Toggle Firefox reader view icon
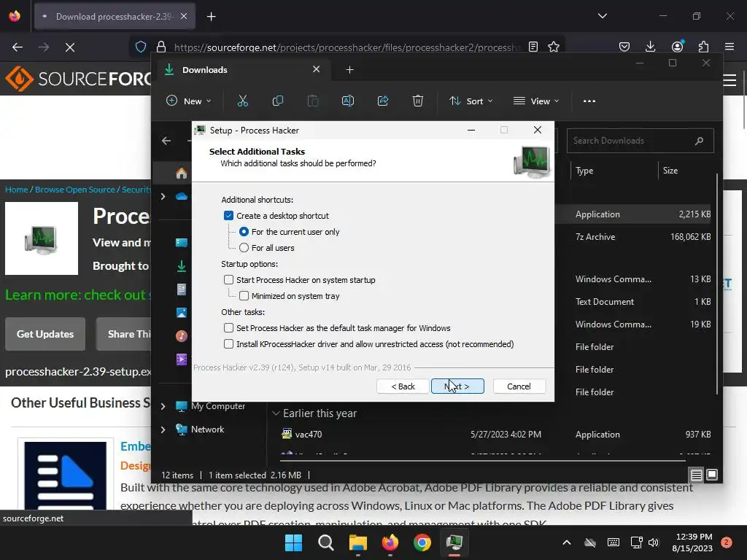Screen dimensions: 747x560 tap(533, 47)
